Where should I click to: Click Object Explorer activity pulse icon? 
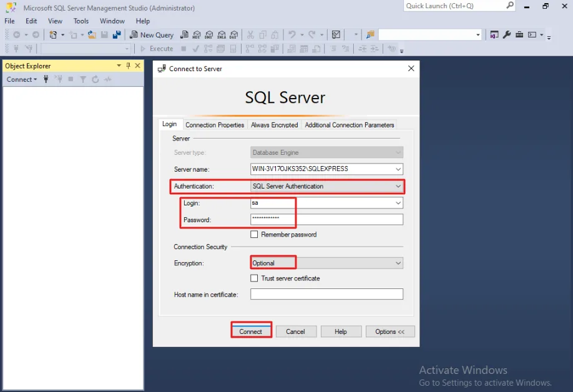tap(108, 79)
